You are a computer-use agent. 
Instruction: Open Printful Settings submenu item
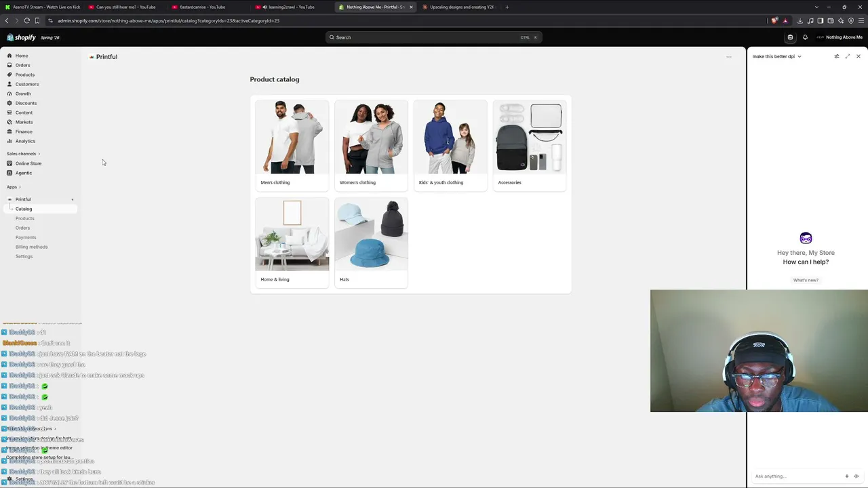(24, 256)
